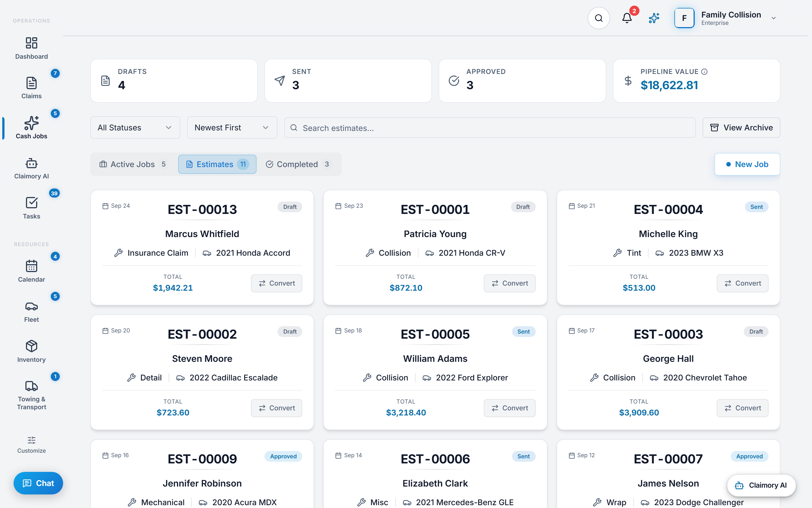The width and height of the screenshot is (812, 508).
Task: Convert estimate EST-00004
Action: tap(743, 283)
